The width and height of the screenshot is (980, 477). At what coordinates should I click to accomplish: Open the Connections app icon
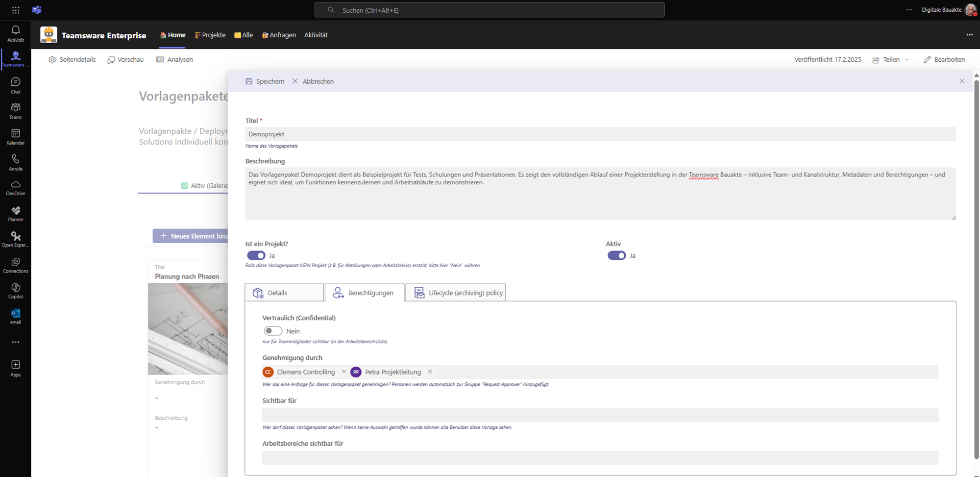pos(16,265)
